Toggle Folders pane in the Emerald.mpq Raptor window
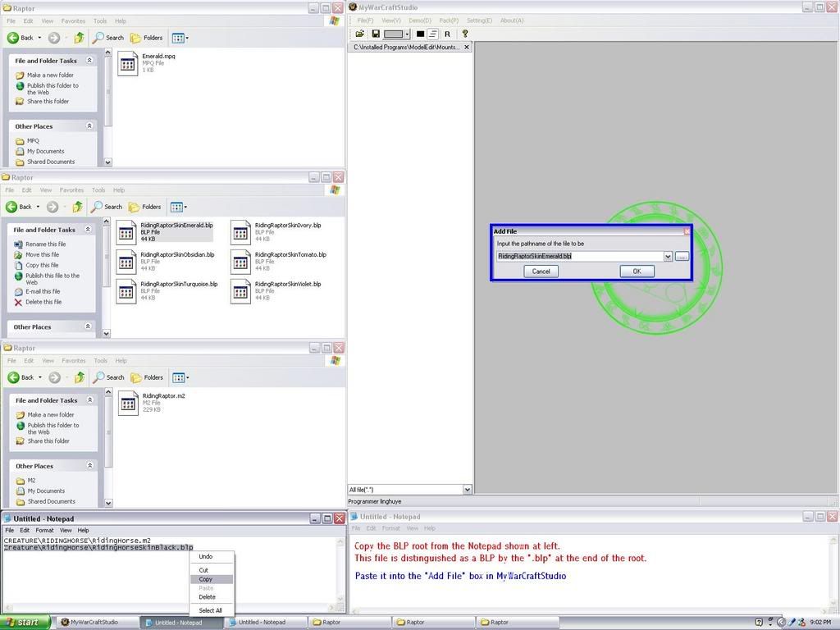The height and width of the screenshot is (630, 840). (x=146, y=38)
